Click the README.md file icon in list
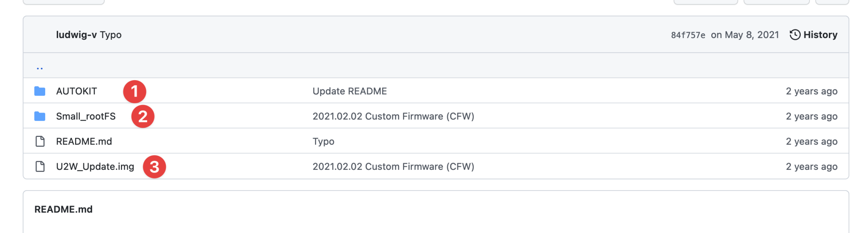868x233 pixels. tap(40, 141)
